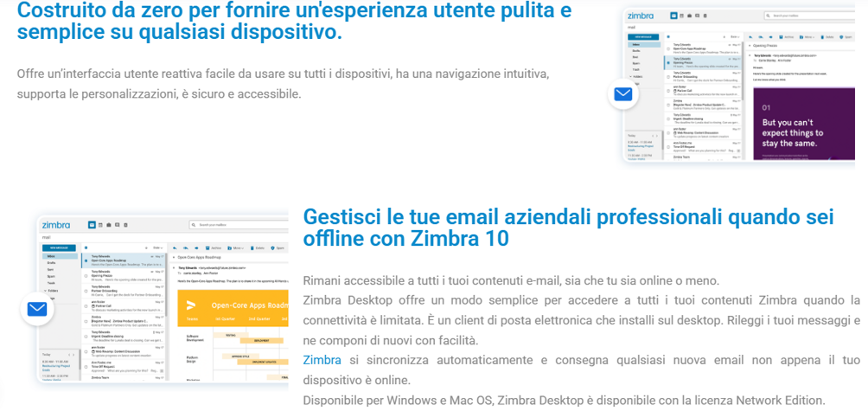
Task: Open purple "But you can't expect things" slide
Action: [x=804, y=124]
